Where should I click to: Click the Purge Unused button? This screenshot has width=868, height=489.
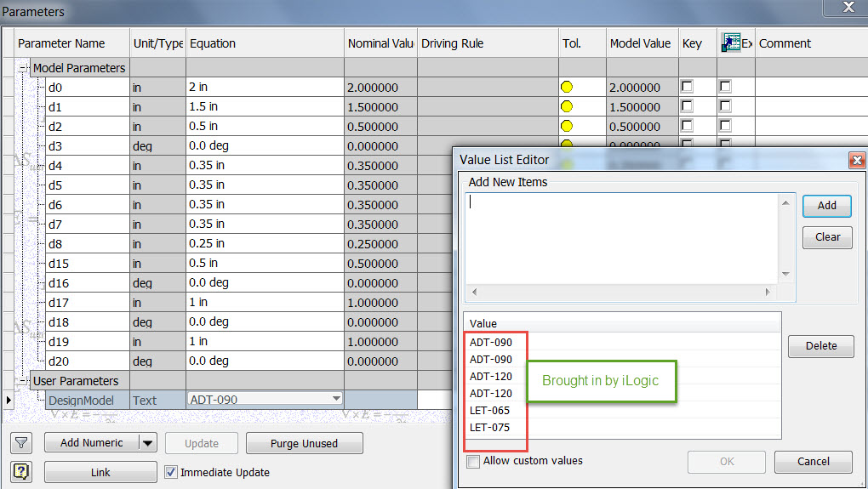coord(304,443)
